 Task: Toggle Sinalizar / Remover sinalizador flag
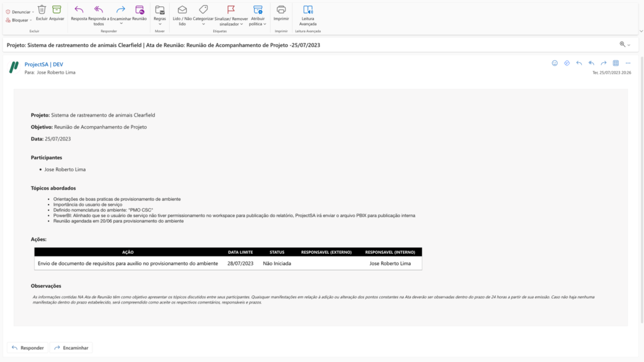pos(231,9)
